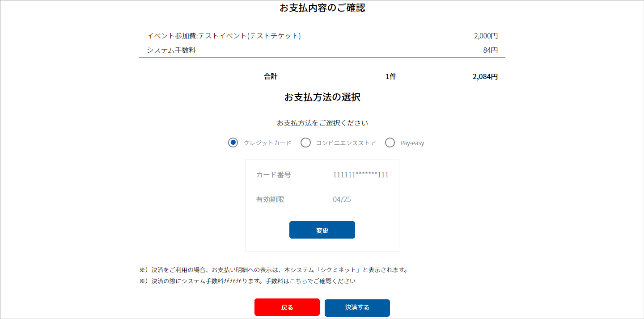Click the コンビニエンスストア option label text

(x=346, y=143)
